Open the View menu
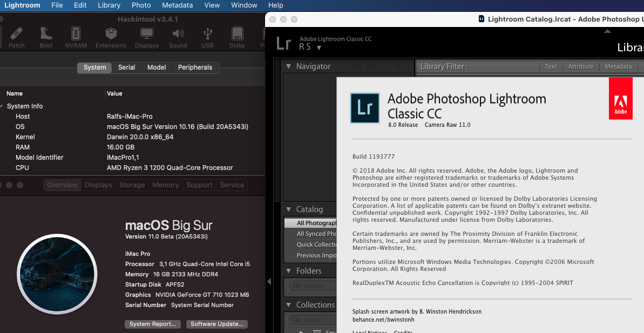The image size is (644, 333). pyautogui.click(x=212, y=5)
